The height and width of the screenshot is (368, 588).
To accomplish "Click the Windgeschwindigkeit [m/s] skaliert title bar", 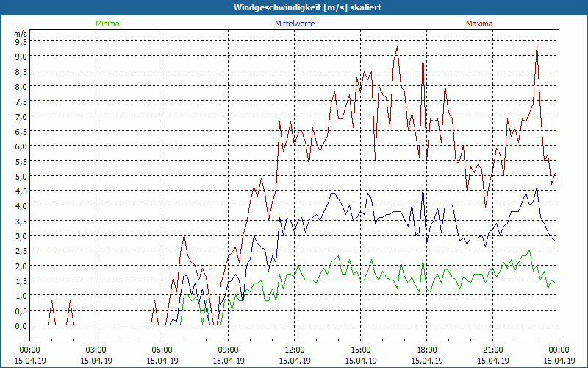I will (294, 7).
